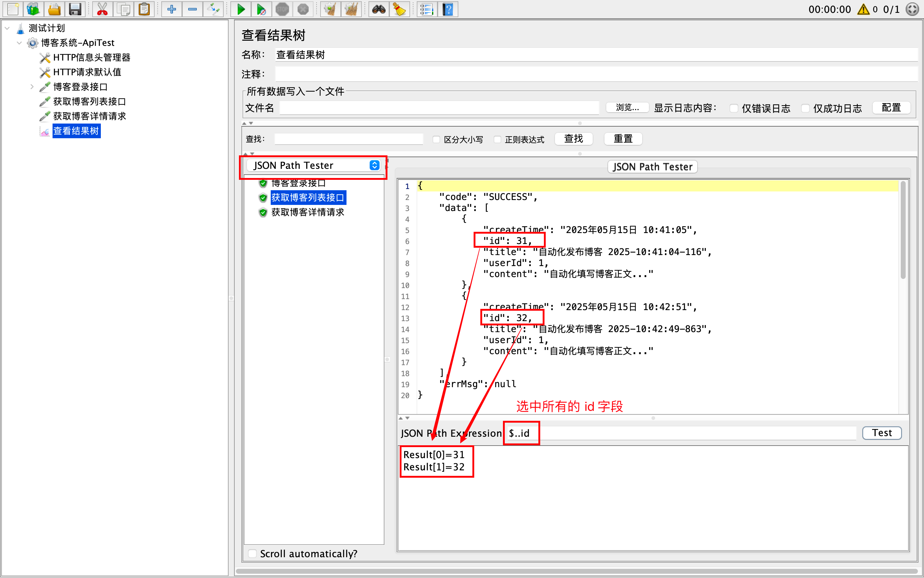Click the 文件名 filename input field
The image size is (924, 578).
point(439,108)
